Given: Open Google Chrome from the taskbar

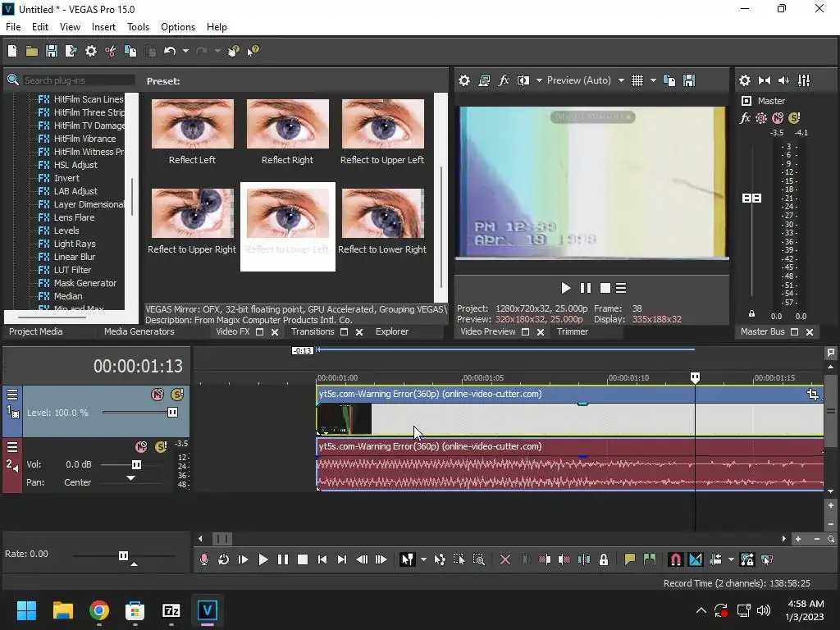Looking at the screenshot, I should pos(99,610).
